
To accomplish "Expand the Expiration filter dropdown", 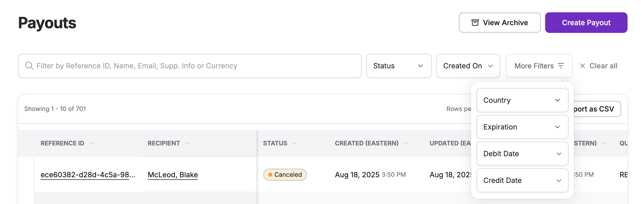I will click(522, 127).
